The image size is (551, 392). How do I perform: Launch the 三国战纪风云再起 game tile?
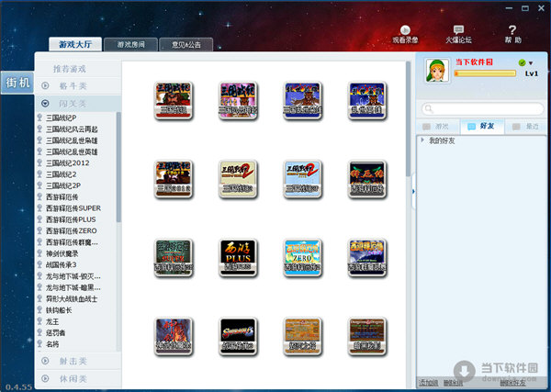[238, 100]
